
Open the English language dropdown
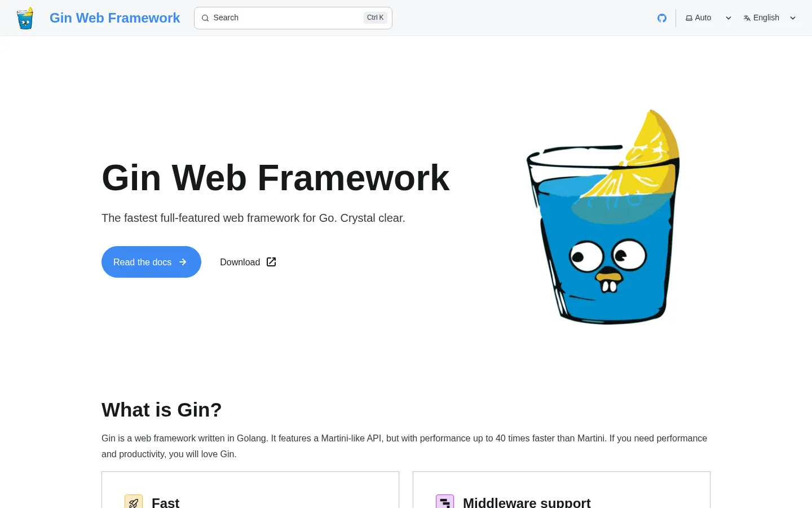click(x=770, y=18)
